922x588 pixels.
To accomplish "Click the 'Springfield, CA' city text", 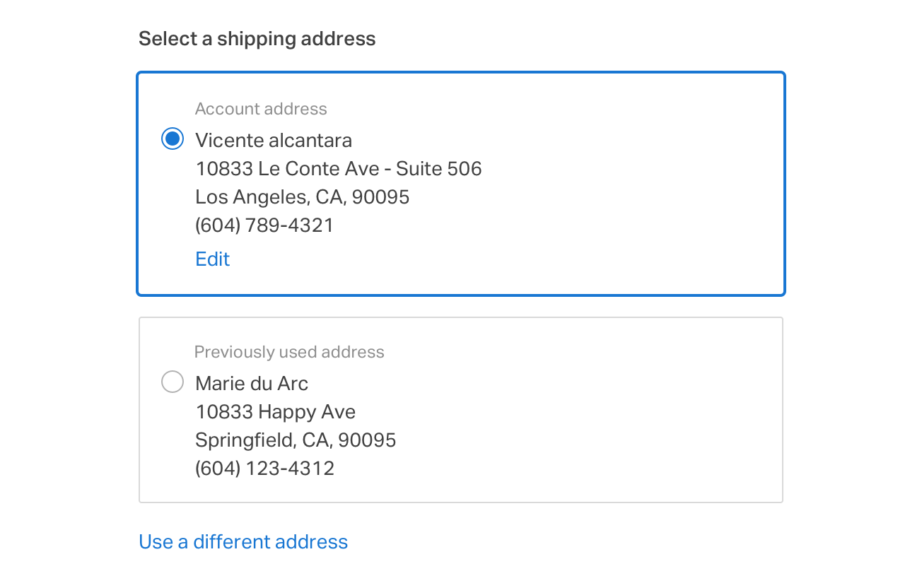I will coord(263,440).
